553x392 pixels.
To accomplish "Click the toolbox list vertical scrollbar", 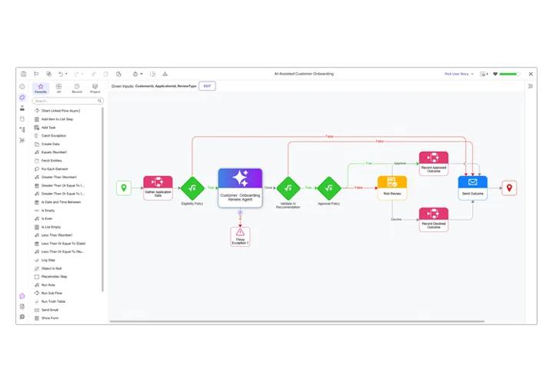I will [x=102, y=200].
